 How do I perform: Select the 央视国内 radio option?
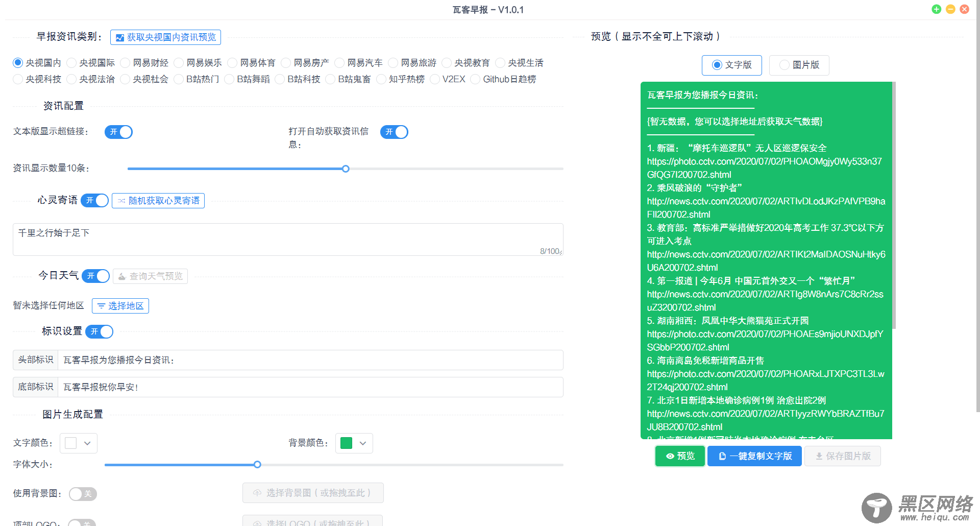coord(37,63)
